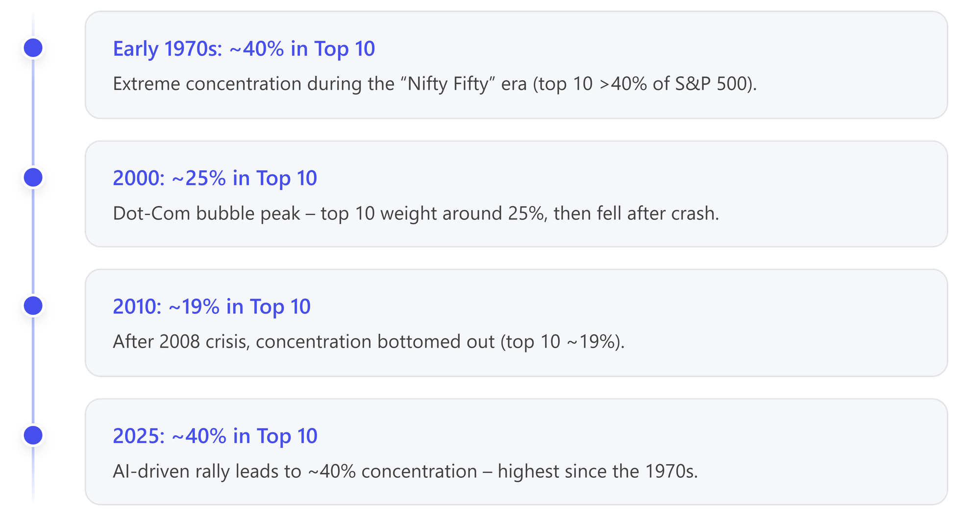Click the 2010 timeline dot marker
980x516 pixels.
pyautogui.click(x=33, y=306)
